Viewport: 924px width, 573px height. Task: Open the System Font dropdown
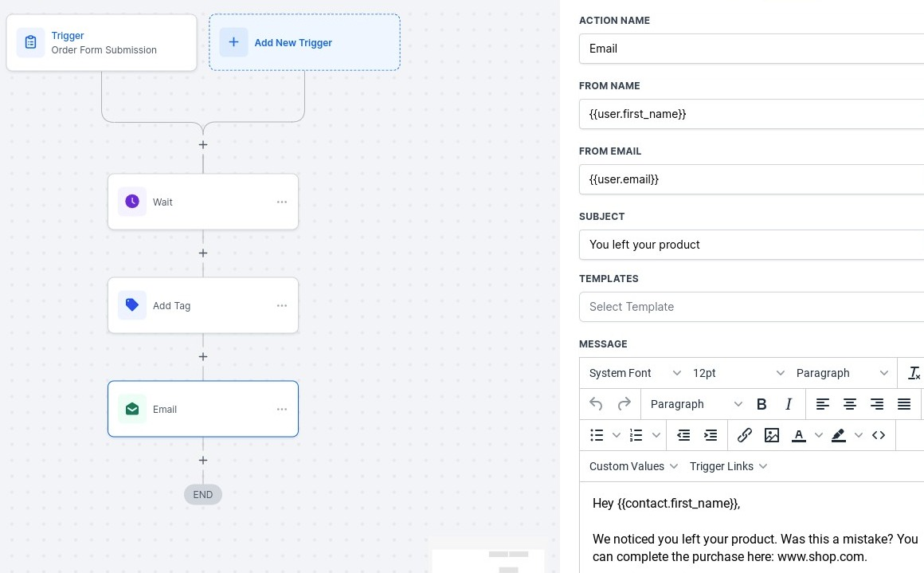tap(635, 373)
